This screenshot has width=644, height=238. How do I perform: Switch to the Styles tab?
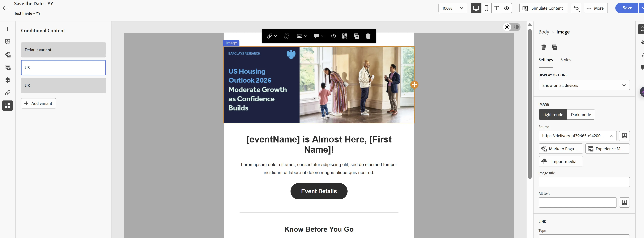pyautogui.click(x=565, y=60)
